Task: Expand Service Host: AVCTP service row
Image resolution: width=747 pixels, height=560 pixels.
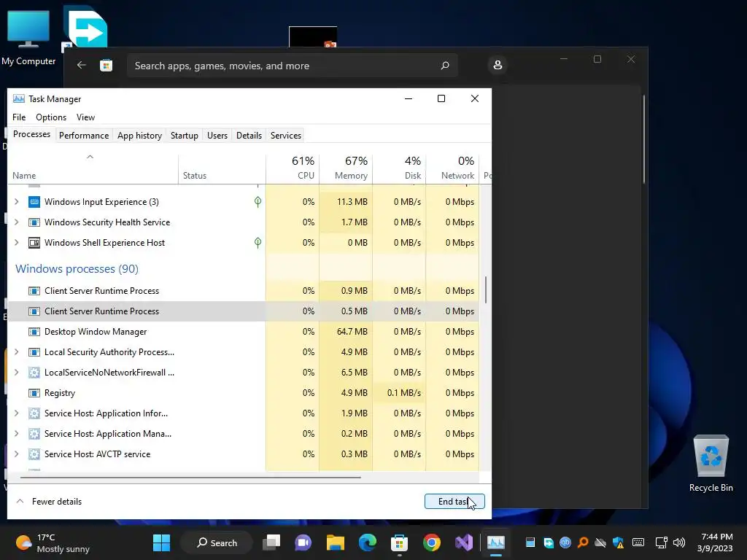Action: 17,454
